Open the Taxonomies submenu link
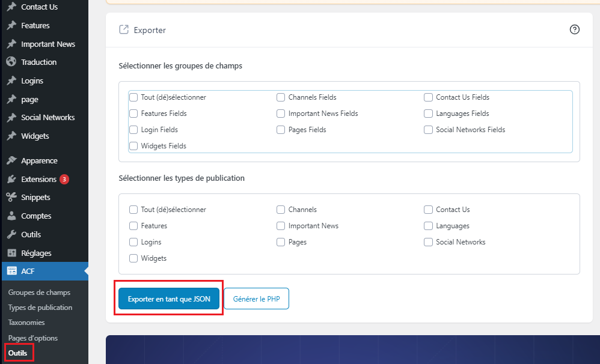 coord(26,323)
